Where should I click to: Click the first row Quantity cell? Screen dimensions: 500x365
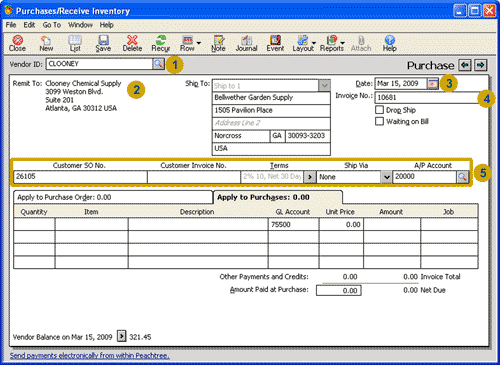pyautogui.click(x=34, y=224)
